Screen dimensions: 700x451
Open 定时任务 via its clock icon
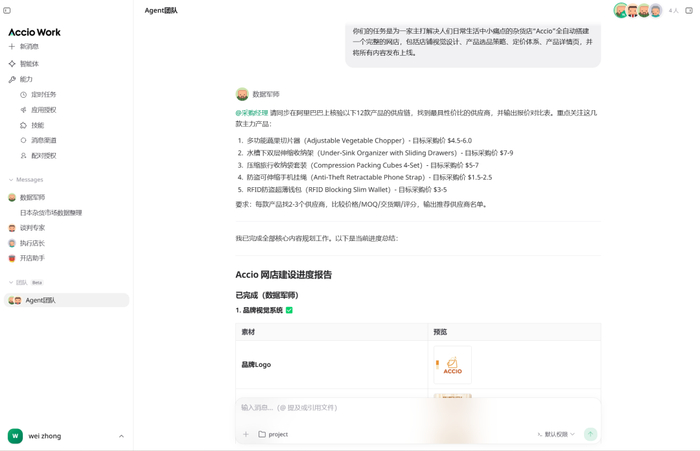point(23,94)
